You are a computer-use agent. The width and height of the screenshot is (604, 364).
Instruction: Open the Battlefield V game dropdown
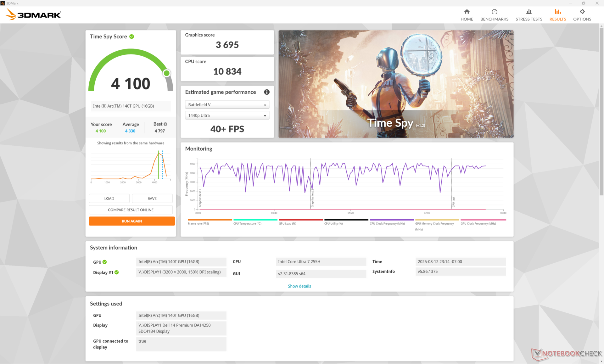coord(227,105)
